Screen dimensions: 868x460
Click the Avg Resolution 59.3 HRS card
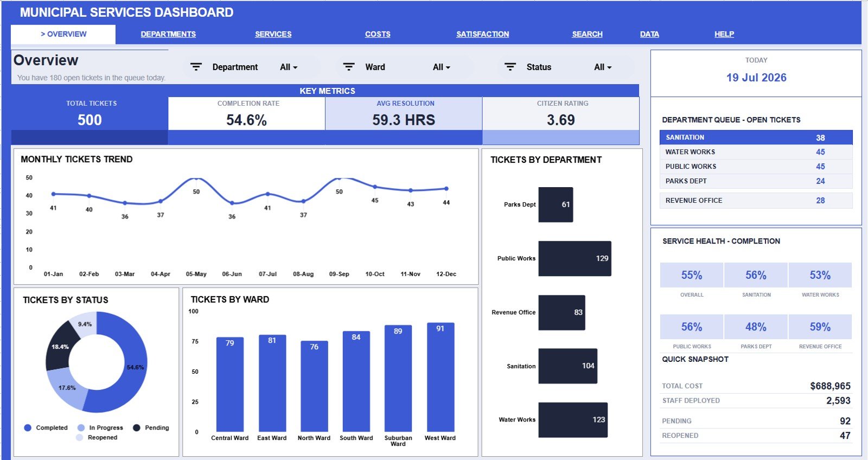tap(404, 114)
